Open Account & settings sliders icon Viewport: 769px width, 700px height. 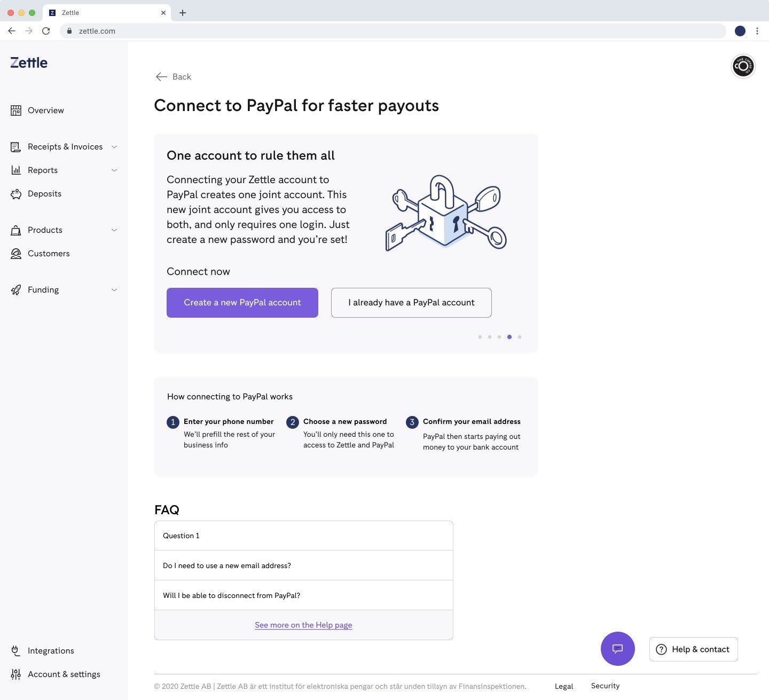tap(16, 674)
